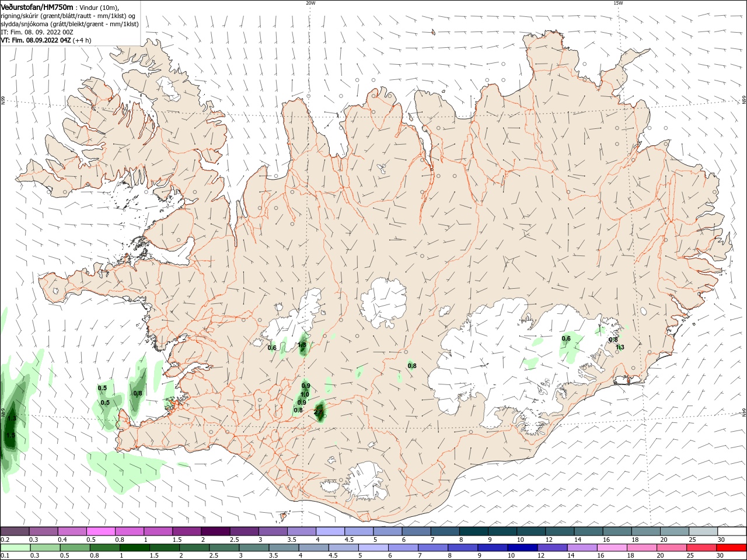This screenshot has width=747, height=560.
Task: Pick the lilac 14–16 swatch, lower scale
Action: (x=582, y=548)
